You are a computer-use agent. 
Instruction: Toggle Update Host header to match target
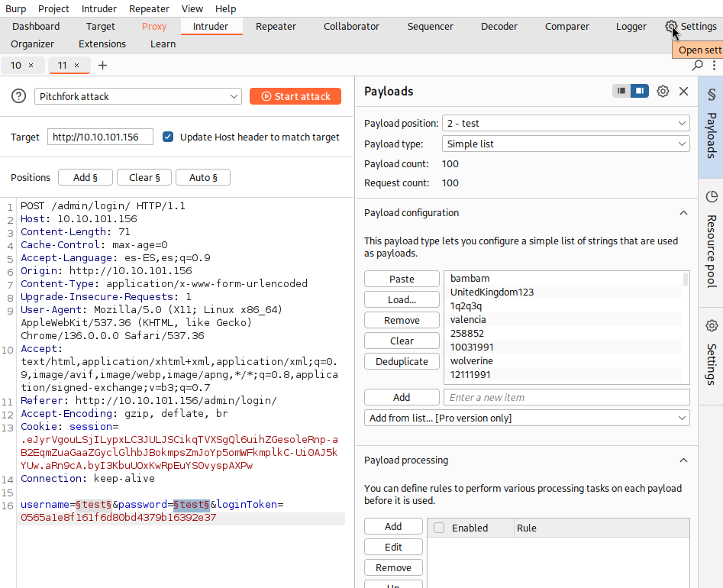coord(168,137)
